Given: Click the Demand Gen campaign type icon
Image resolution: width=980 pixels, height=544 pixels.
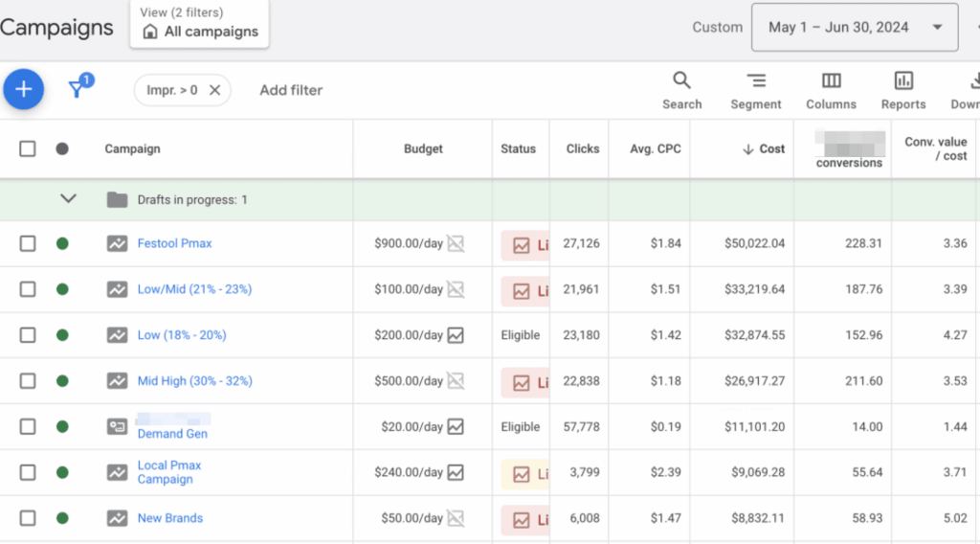Looking at the screenshot, I should pos(117,427).
